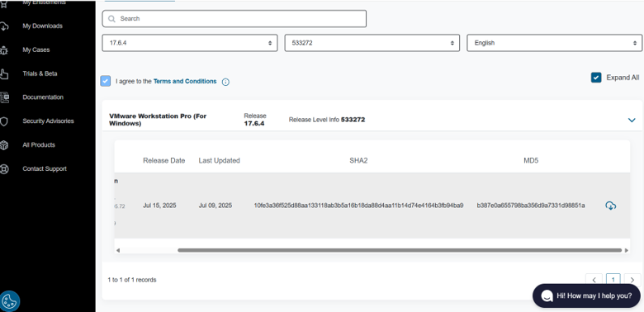Click the Release Level Info 533272 text
644x312 pixels.
coord(327,120)
